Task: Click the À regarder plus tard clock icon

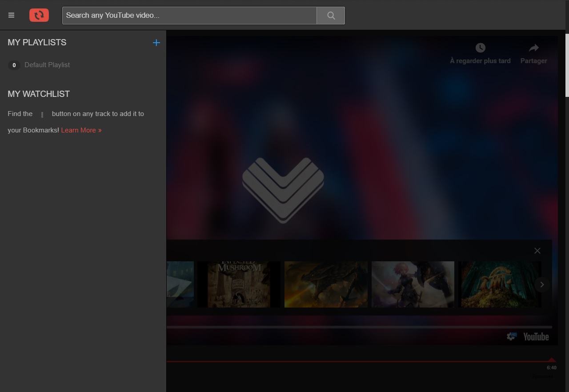Action: 480,48
